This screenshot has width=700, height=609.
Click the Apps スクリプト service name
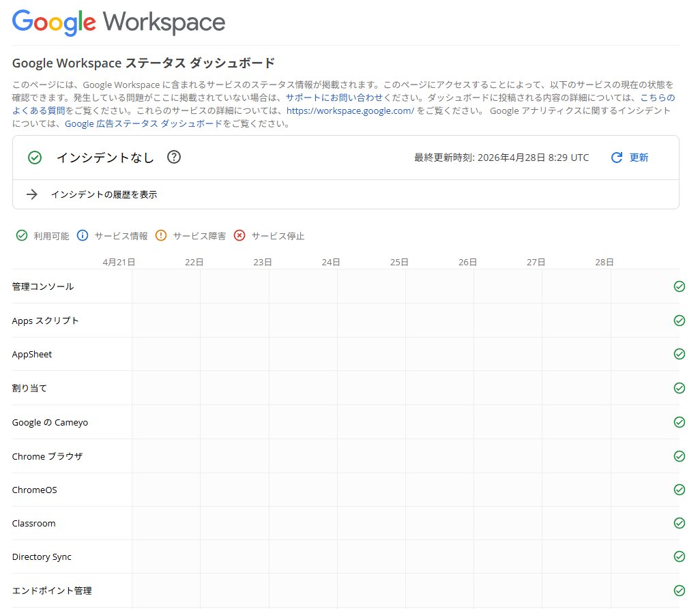pos(45,321)
